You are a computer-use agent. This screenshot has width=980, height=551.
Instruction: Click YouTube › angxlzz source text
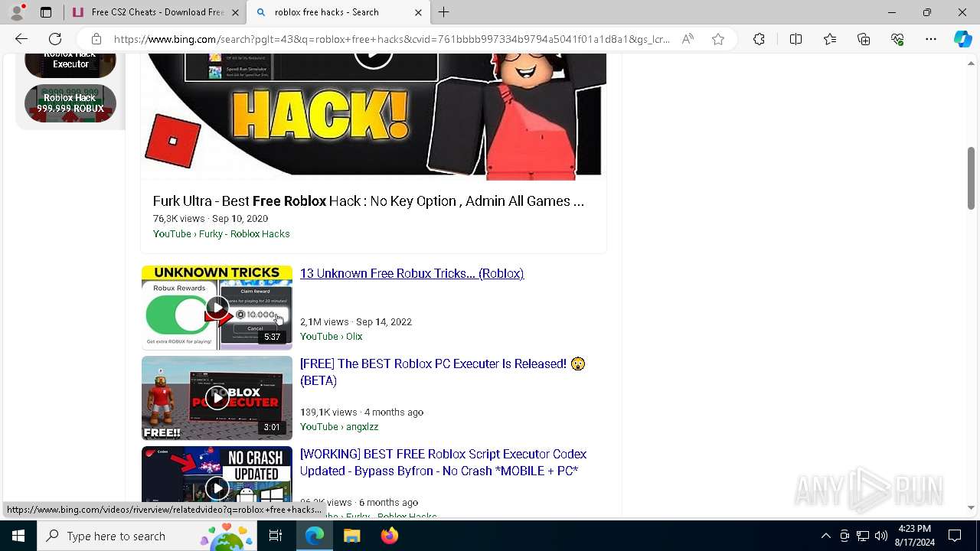(x=339, y=427)
